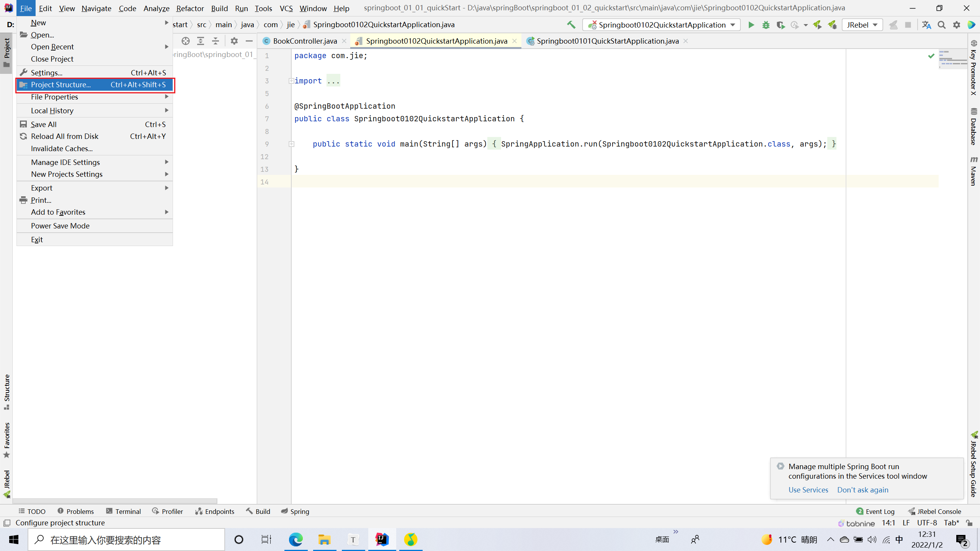Open the Terminal tool window
980x551 pixels.
(124, 511)
